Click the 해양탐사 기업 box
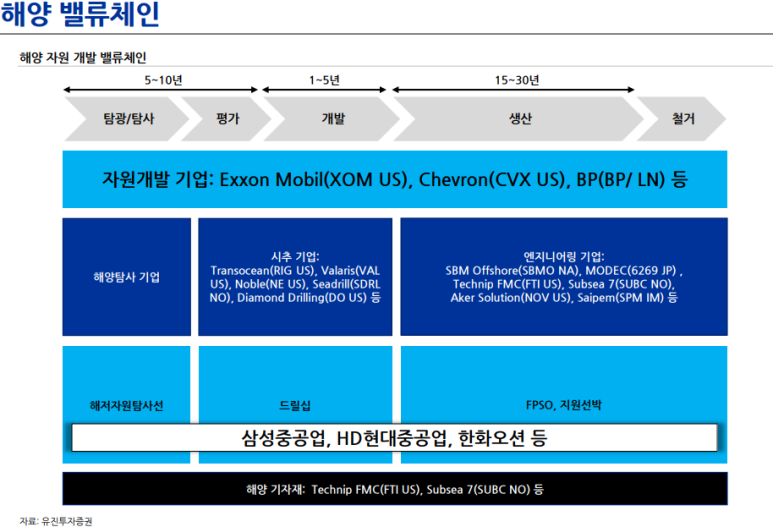Viewport: 773px width, 527px height. [127, 277]
